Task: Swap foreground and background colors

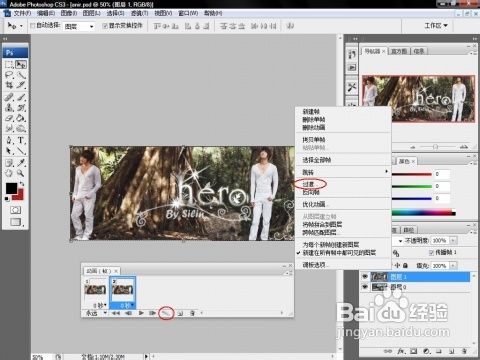Action: [x=22, y=184]
